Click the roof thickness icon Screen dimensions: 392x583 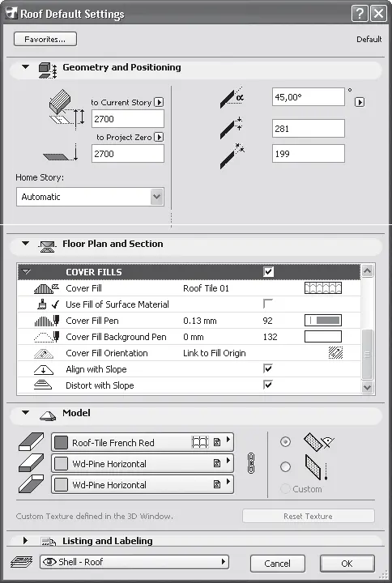(232, 128)
